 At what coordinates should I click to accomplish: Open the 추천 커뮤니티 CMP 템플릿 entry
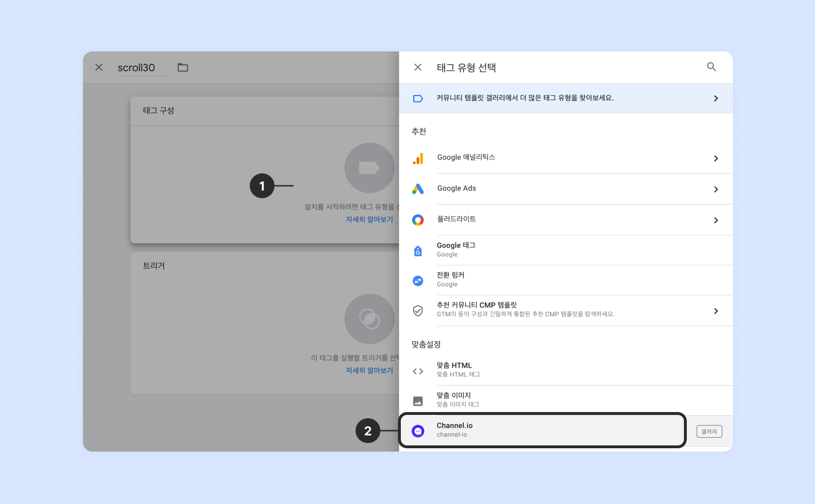(566, 311)
